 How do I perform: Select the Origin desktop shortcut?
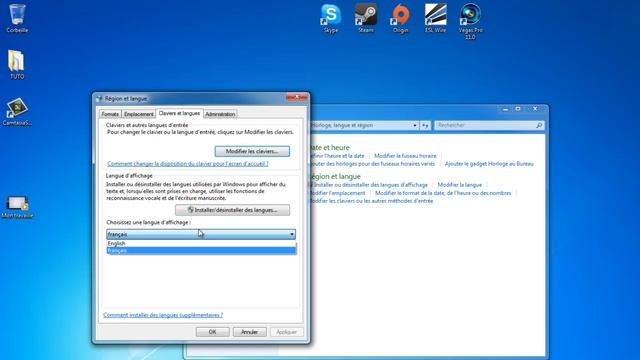pyautogui.click(x=400, y=18)
